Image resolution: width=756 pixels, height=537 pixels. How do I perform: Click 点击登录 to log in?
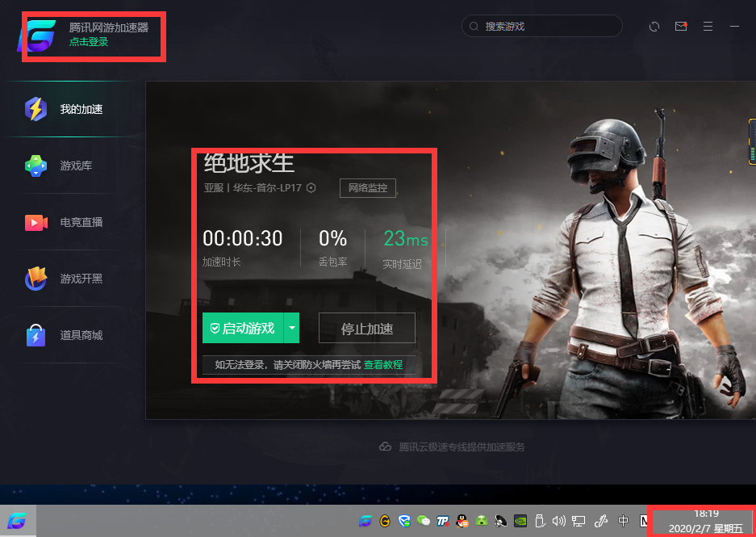coord(89,42)
